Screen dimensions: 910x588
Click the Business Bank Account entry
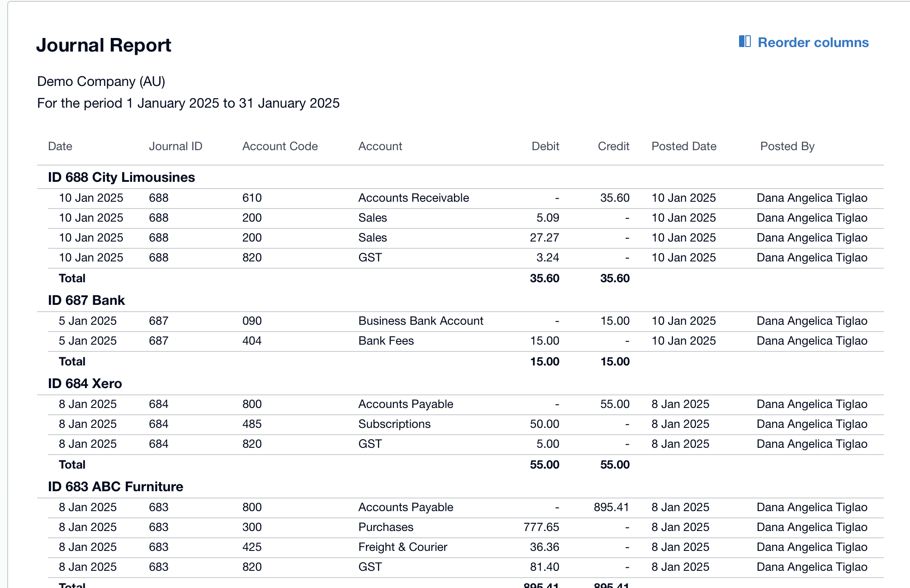[421, 321]
